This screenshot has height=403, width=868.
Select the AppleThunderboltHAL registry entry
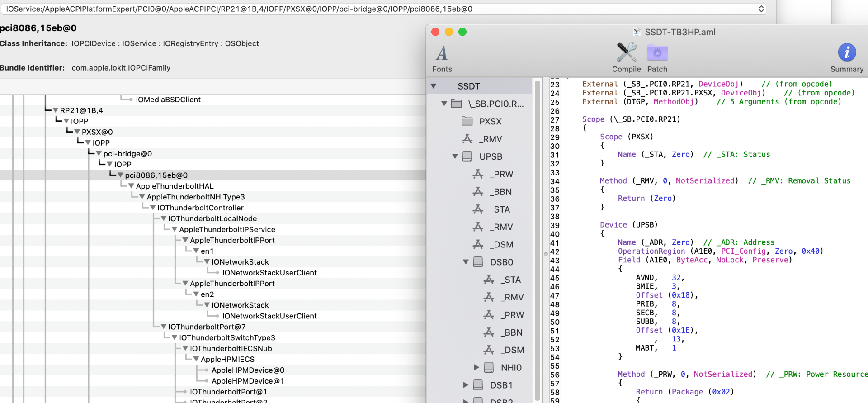[175, 186]
